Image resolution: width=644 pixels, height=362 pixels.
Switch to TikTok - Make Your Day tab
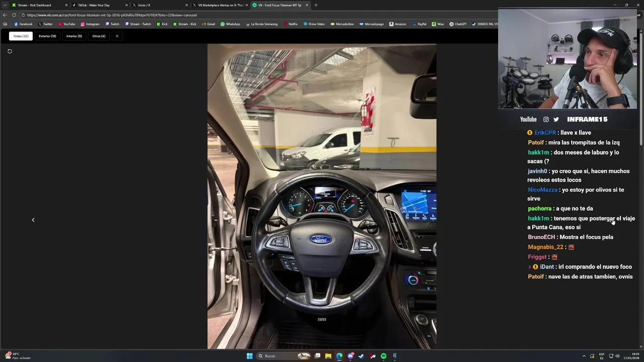click(100, 5)
